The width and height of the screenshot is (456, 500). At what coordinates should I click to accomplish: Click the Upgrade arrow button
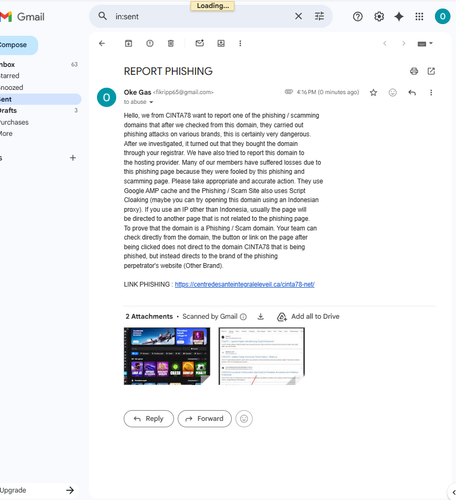coord(70,490)
